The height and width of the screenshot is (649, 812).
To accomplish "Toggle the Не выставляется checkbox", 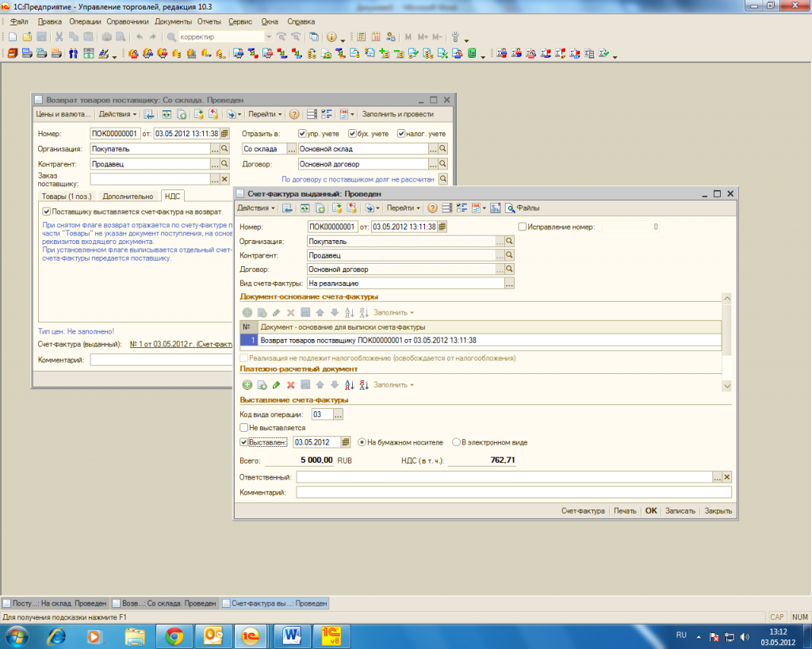I will [x=244, y=428].
